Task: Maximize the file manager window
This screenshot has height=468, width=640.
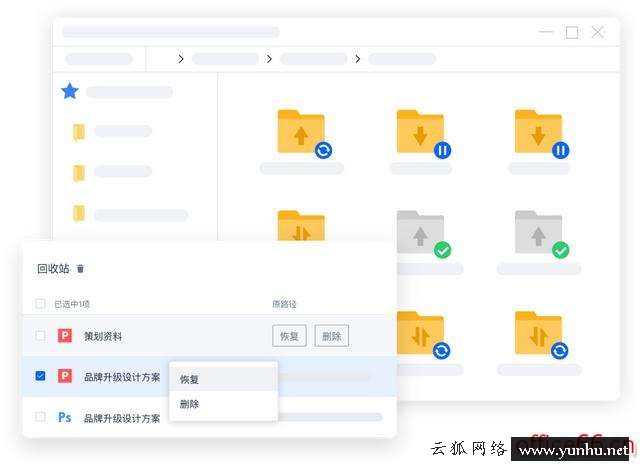Action: 572,32
